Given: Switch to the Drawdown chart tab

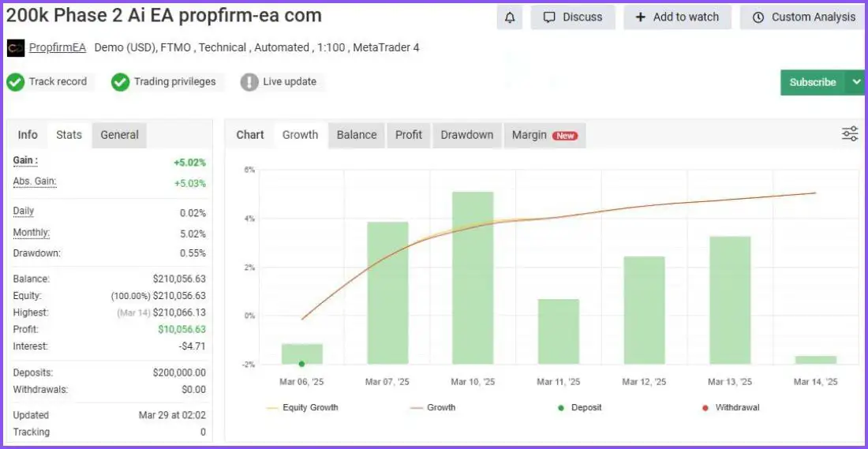Looking at the screenshot, I should pyautogui.click(x=466, y=135).
